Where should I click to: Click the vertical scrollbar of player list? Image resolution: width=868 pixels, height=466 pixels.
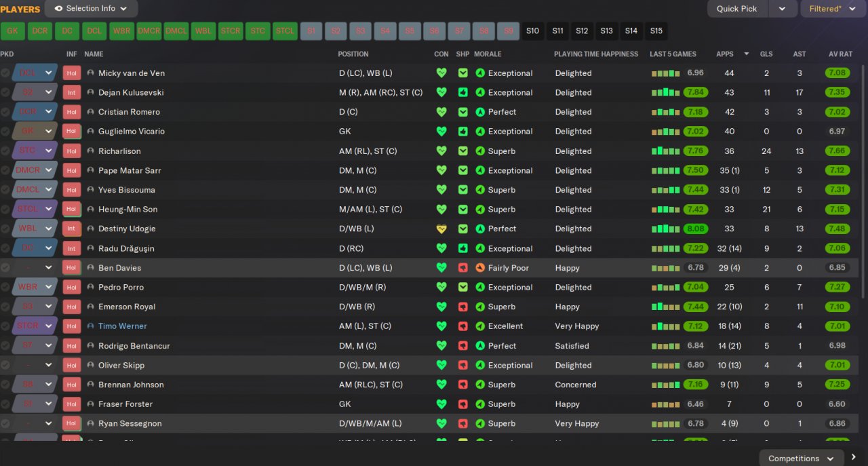point(864,180)
